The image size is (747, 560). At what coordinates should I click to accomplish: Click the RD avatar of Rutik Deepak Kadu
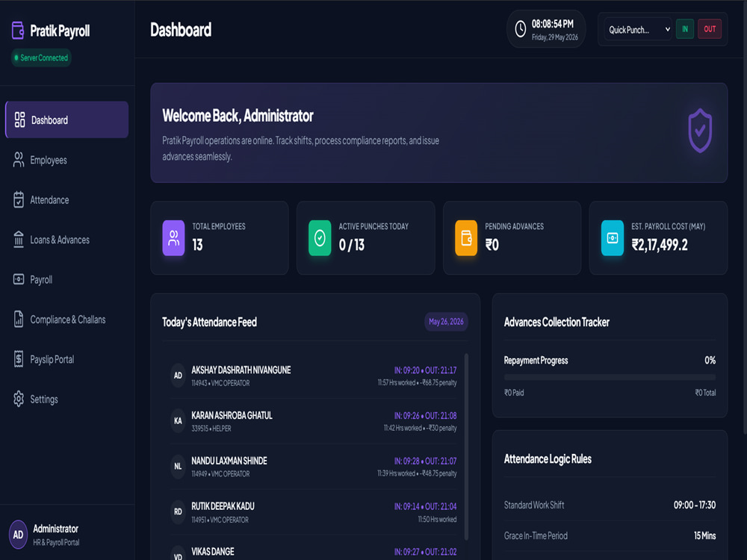click(x=178, y=512)
